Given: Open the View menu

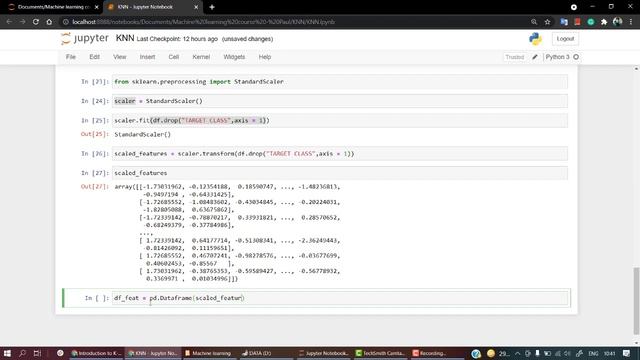Looking at the screenshot, I should 120,57.
